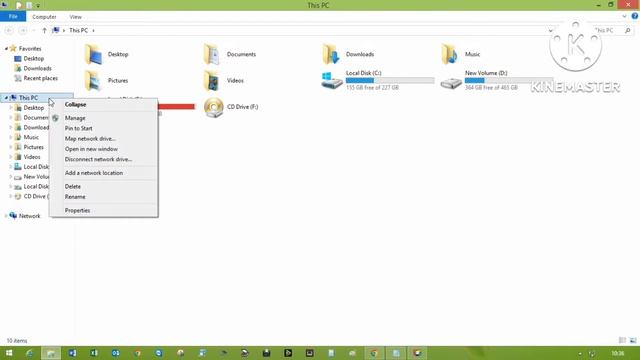This screenshot has width=640, height=360.
Task: Open Internet Explorer from the taskbar
Action: [29, 353]
